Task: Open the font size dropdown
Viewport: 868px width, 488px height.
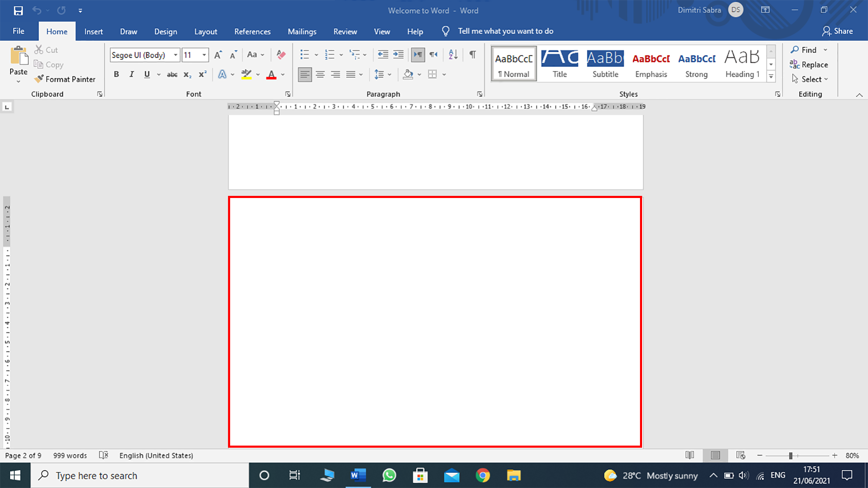Action: 204,55
